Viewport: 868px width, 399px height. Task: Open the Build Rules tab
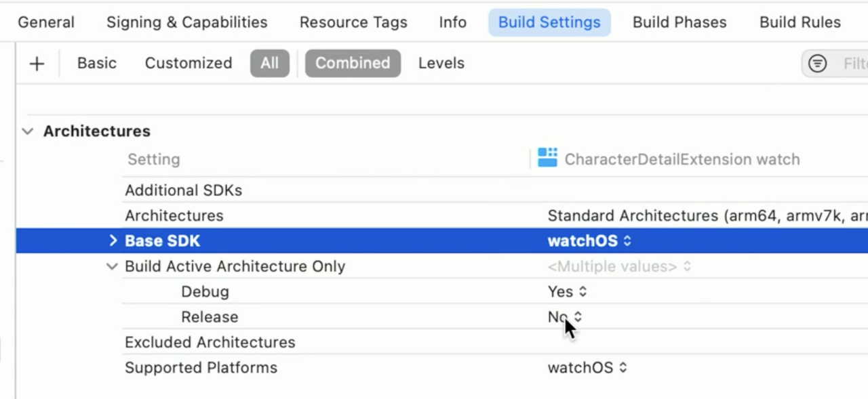(x=800, y=22)
